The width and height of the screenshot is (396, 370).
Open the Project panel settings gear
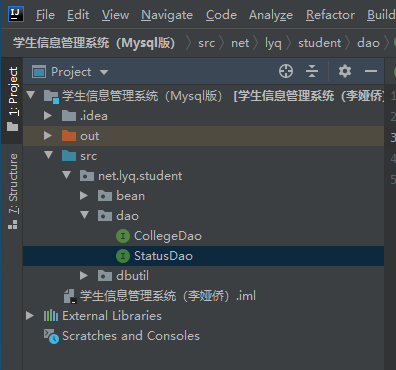pyautogui.click(x=345, y=71)
